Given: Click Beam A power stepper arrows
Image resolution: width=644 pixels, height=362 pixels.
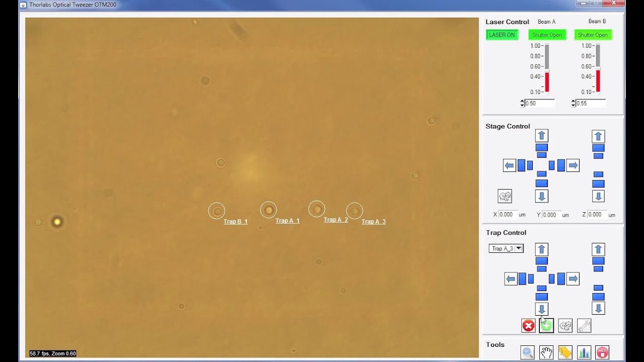Looking at the screenshot, I should (522, 103).
